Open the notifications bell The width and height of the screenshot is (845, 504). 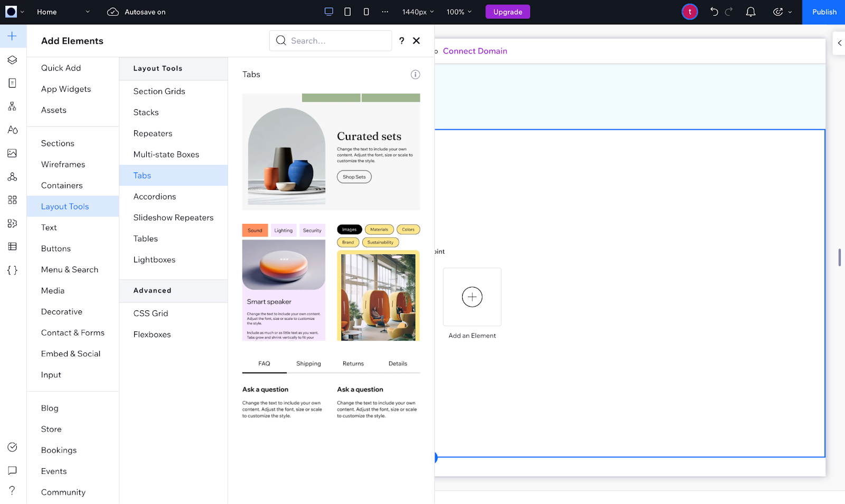[750, 12]
